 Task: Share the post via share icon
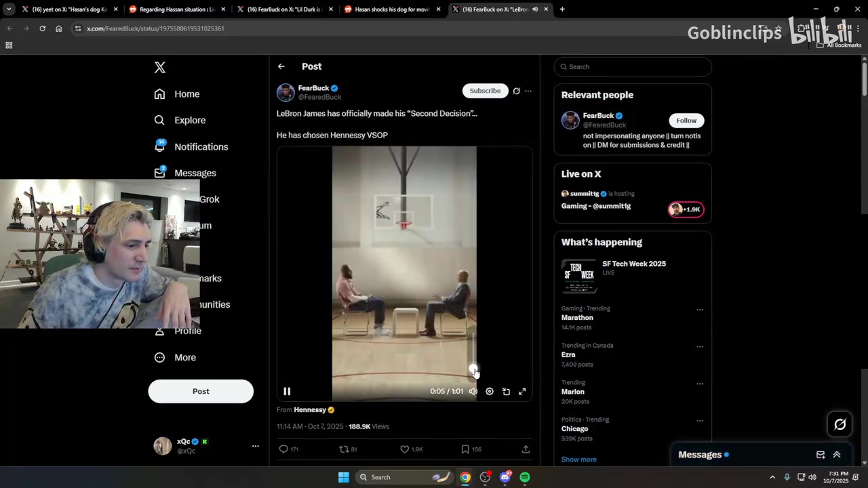coord(526,449)
